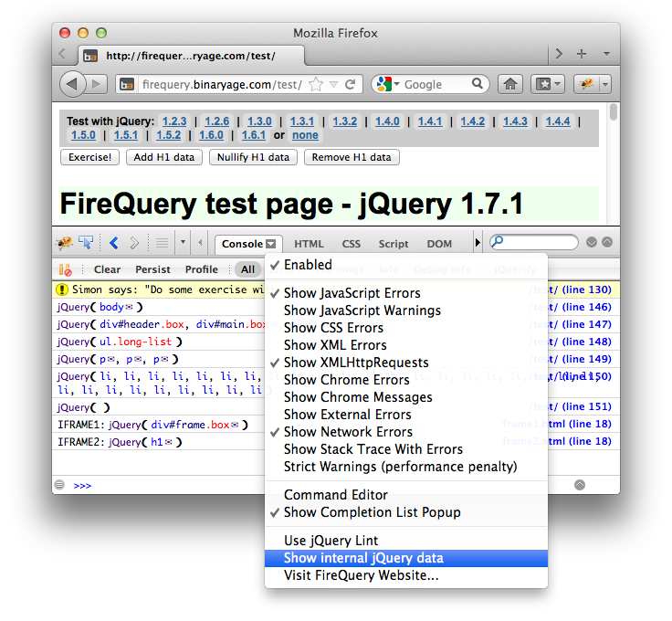This screenshot has height=621, width=672.
Task: Open the jQuery 1.4.4 version link
Action: pyautogui.click(x=557, y=121)
